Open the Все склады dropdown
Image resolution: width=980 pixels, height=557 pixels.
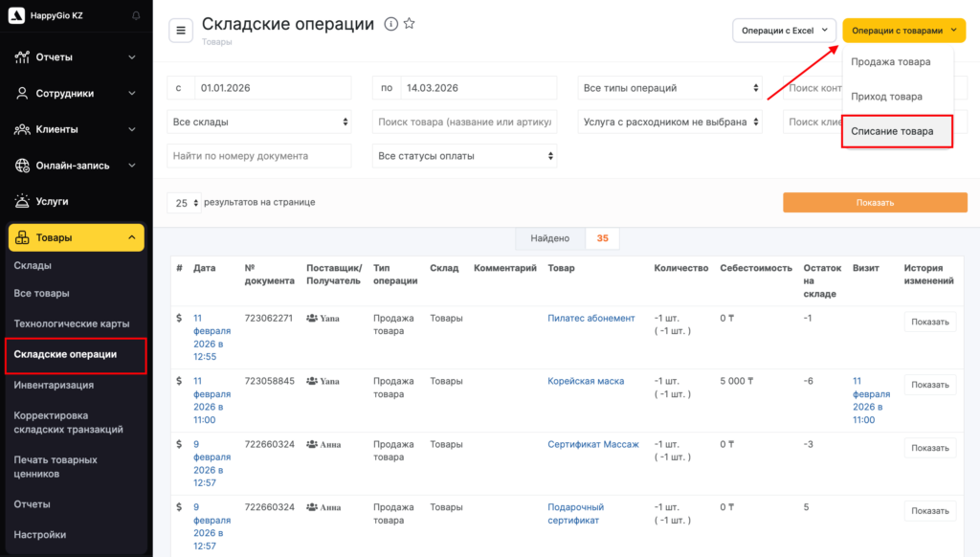pos(259,123)
